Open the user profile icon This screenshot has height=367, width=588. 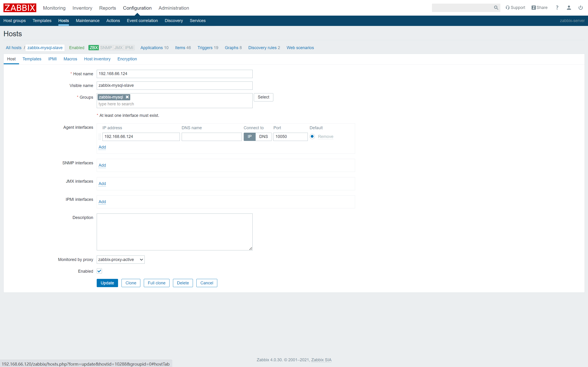point(569,8)
